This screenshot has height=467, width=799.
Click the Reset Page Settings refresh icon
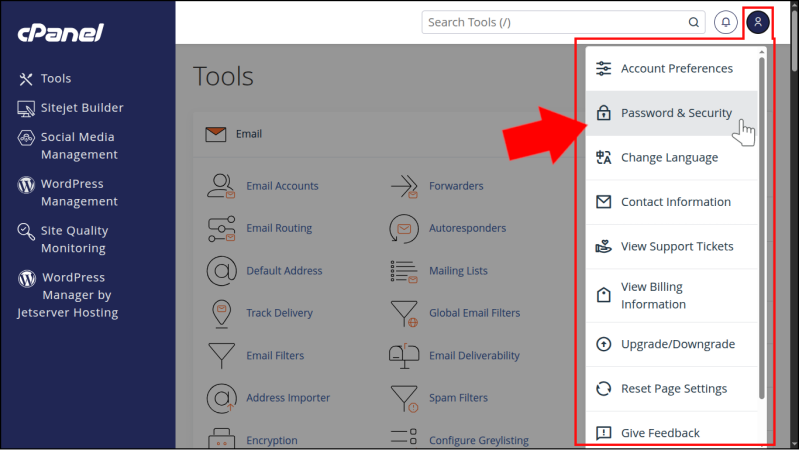click(x=603, y=389)
